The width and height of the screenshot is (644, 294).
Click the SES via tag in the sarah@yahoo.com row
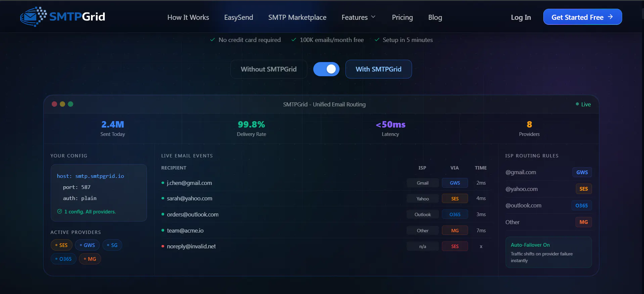[x=455, y=199]
